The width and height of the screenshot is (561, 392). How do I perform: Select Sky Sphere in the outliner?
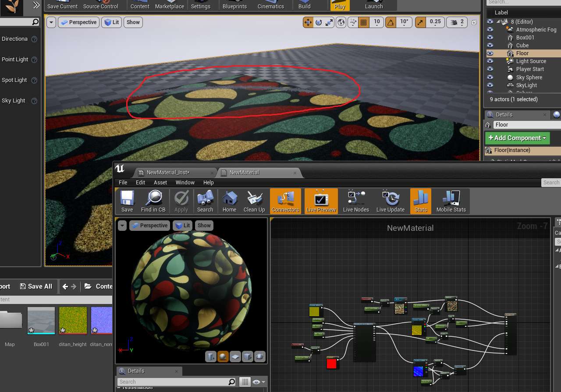(529, 78)
